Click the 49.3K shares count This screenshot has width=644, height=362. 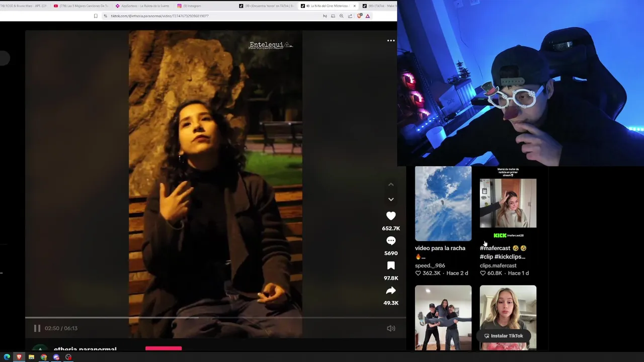click(x=391, y=303)
